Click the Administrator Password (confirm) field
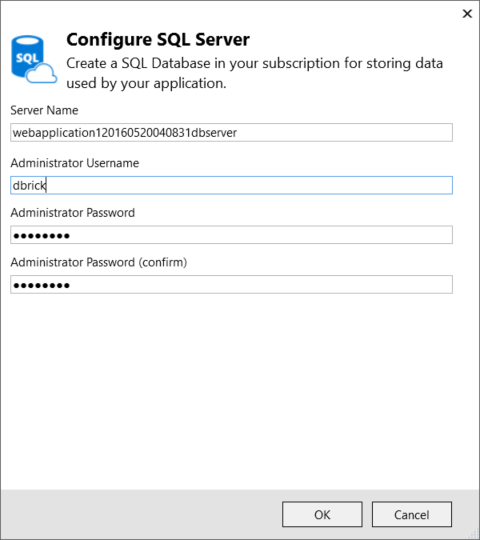The height and width of the screenshot is (540, 480). 231,284
